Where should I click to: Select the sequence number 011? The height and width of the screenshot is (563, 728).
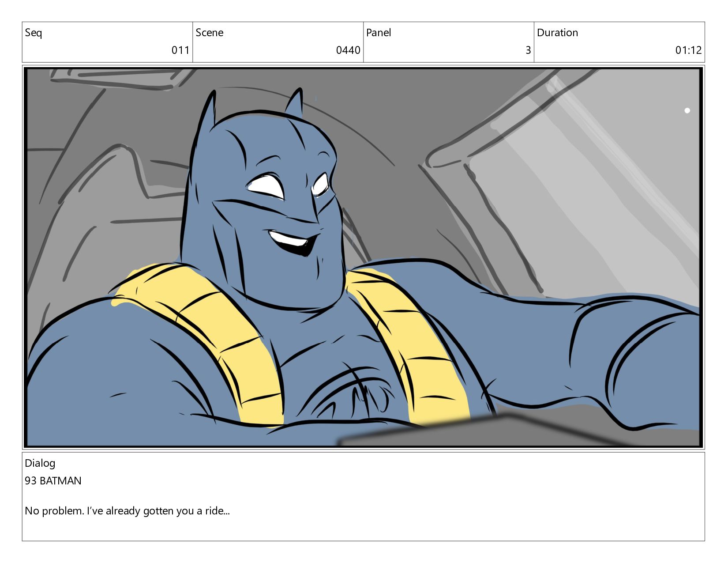point(180,50)
